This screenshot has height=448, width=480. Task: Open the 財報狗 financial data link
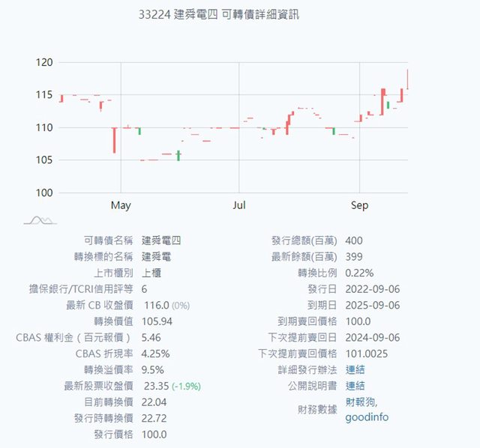tap(360, 402)
